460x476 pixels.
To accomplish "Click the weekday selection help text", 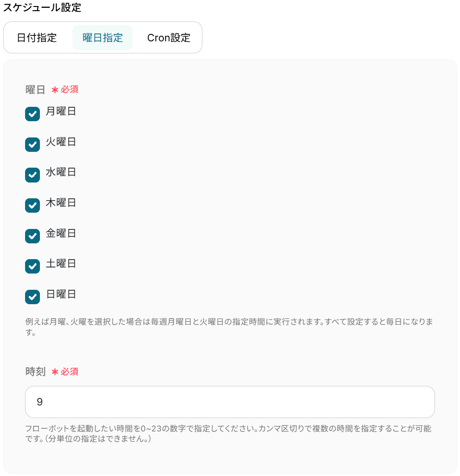I will click(x=229, y=327).
